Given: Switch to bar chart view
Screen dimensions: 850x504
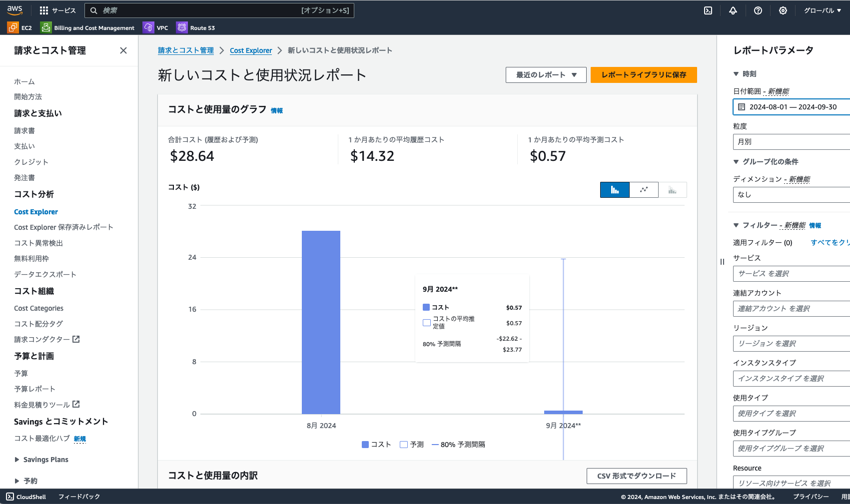Looking at the screenshot, I should pos(615,190).
